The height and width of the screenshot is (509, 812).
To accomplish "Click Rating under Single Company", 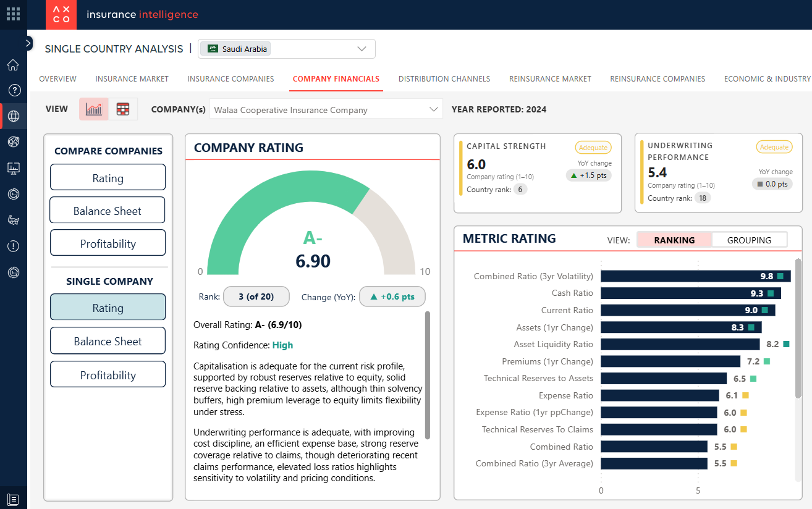I will pos(108,307).
